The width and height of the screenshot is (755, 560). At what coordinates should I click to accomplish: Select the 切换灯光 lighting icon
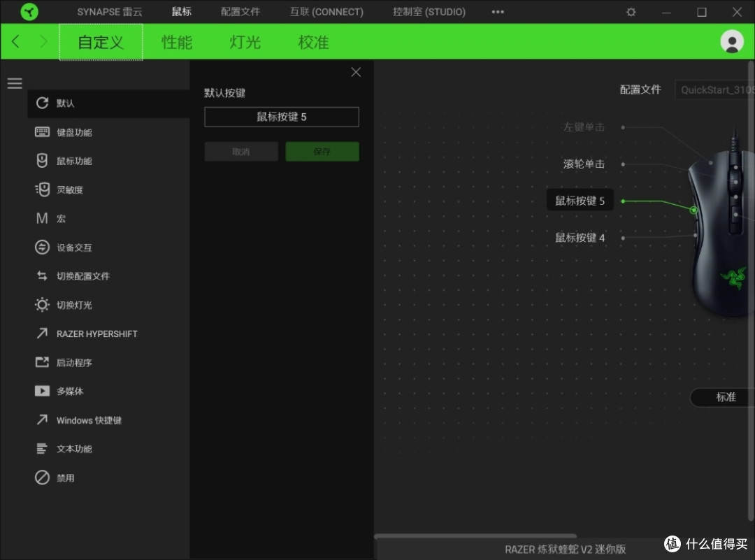coord(43,305)
